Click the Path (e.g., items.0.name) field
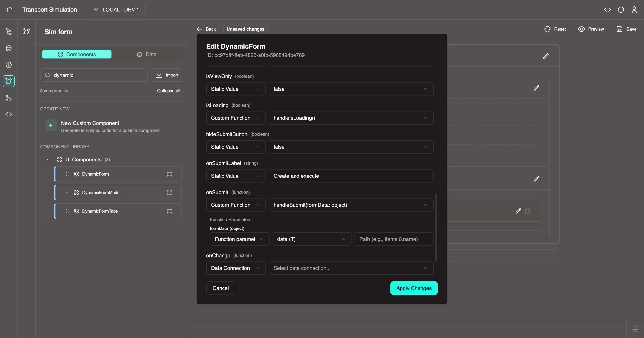The height and width of the screenshot is (338, 644). point(394,239)
